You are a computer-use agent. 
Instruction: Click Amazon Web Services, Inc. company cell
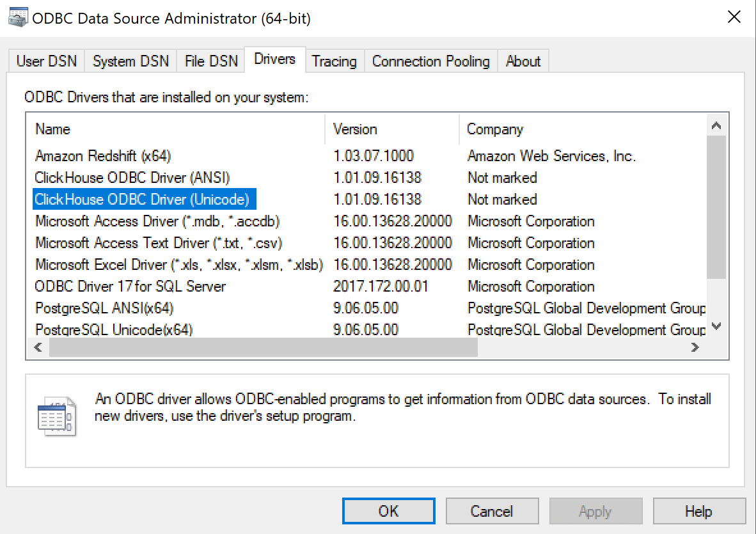click(x=551, y=156)
